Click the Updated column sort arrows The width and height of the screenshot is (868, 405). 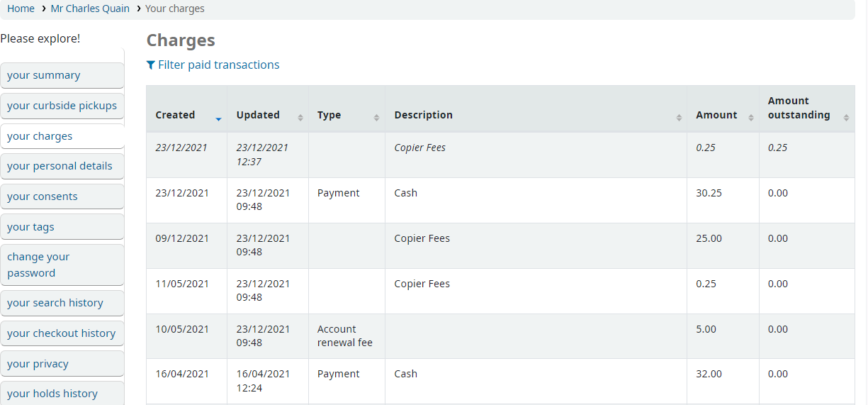click(x=300, y=118)
